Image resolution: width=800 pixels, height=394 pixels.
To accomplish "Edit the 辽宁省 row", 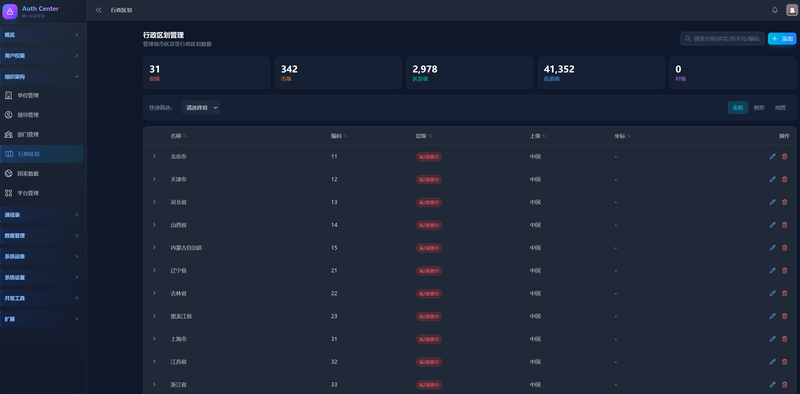I will tap(772, 270).
